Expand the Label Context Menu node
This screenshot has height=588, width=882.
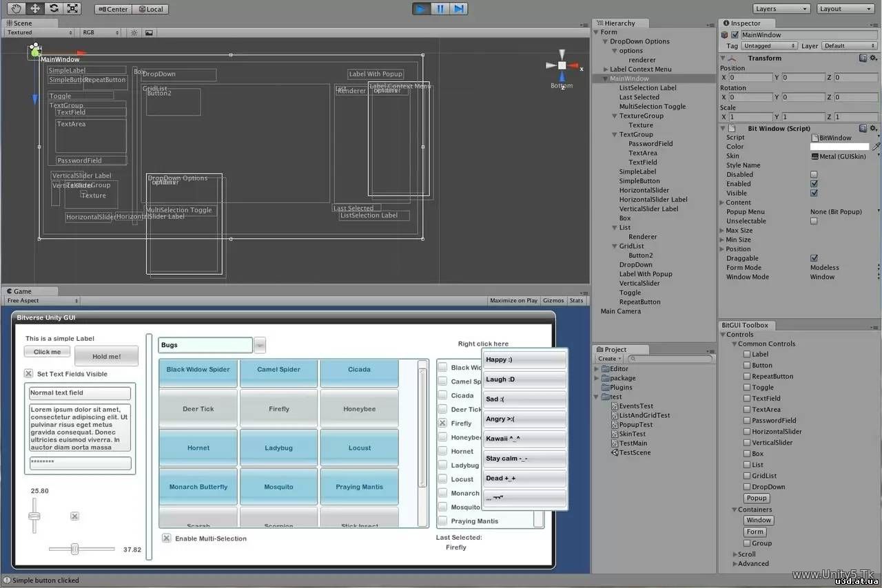click(x=605, y=69)
